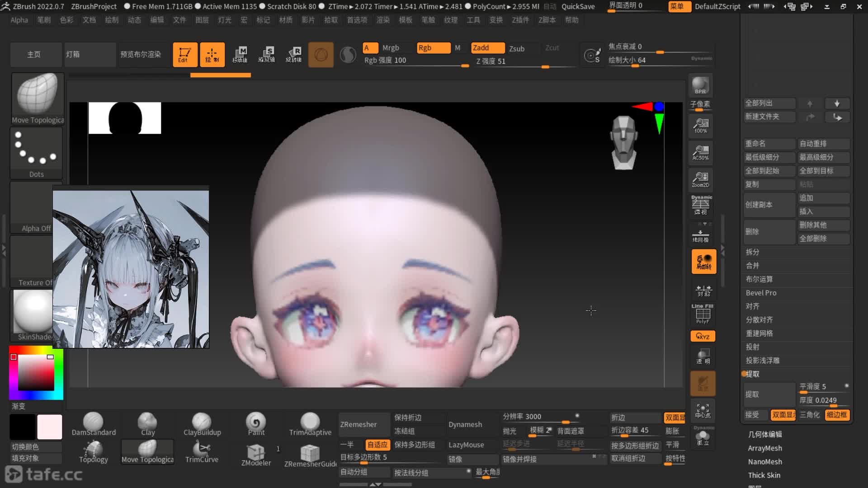This screenshot has width=868, height=488.
Task: Select the Clay brush
Action: pyautogui.click(x=148, y=424)
